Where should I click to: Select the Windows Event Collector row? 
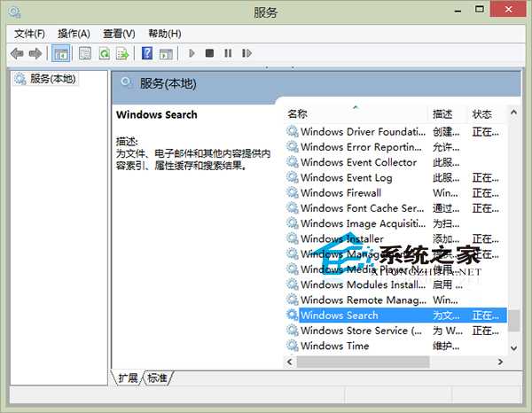pyautogui.click(x=395, y=162)
